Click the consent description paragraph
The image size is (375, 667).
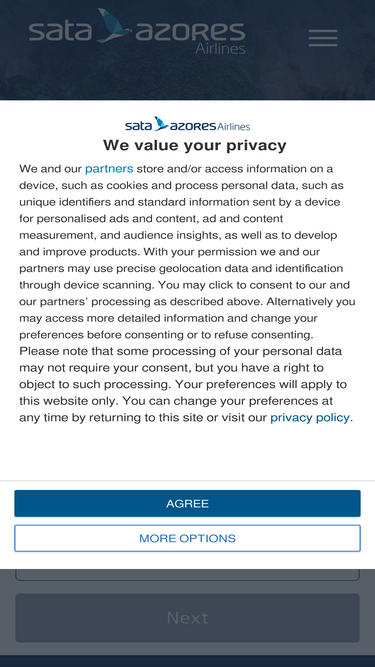[188, 293]
